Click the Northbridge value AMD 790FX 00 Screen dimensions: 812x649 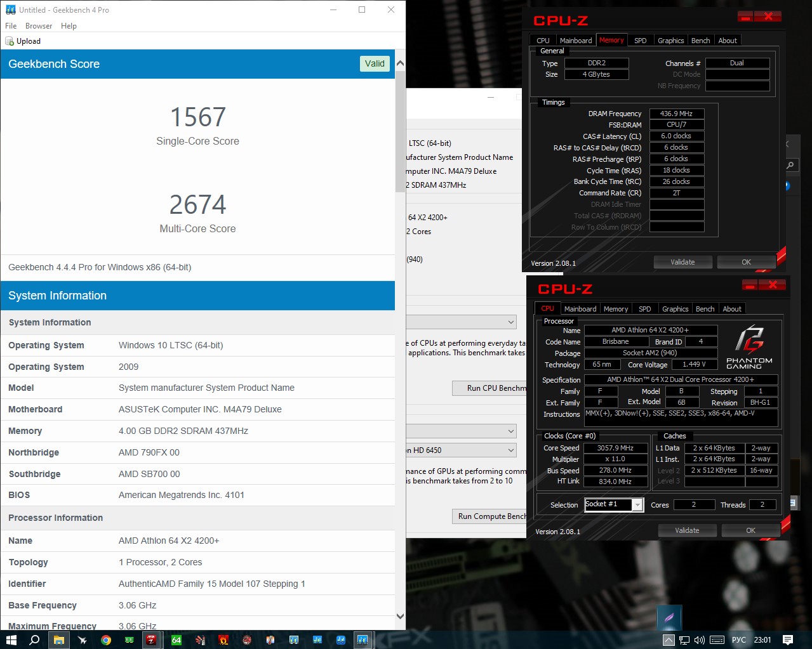(x=149, y=452)
